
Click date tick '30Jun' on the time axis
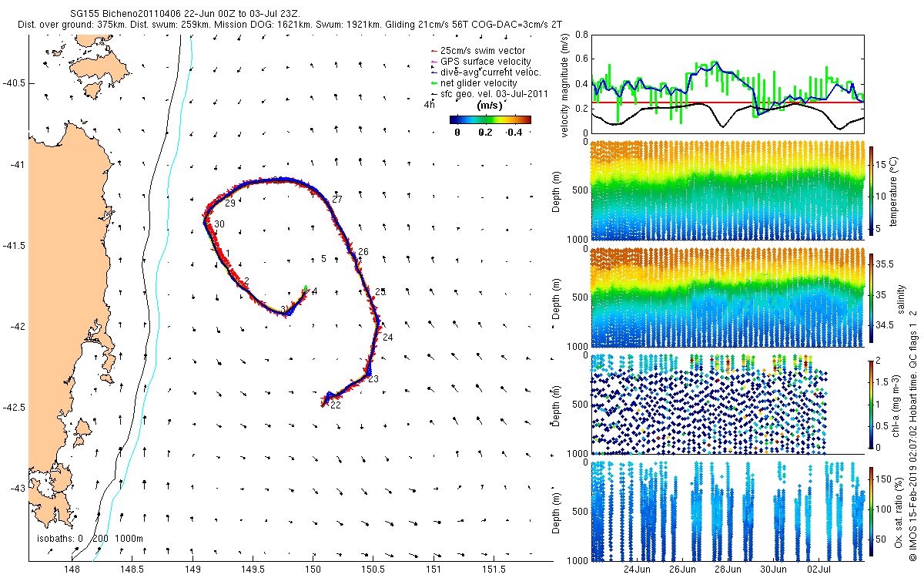tap(774, 570)
